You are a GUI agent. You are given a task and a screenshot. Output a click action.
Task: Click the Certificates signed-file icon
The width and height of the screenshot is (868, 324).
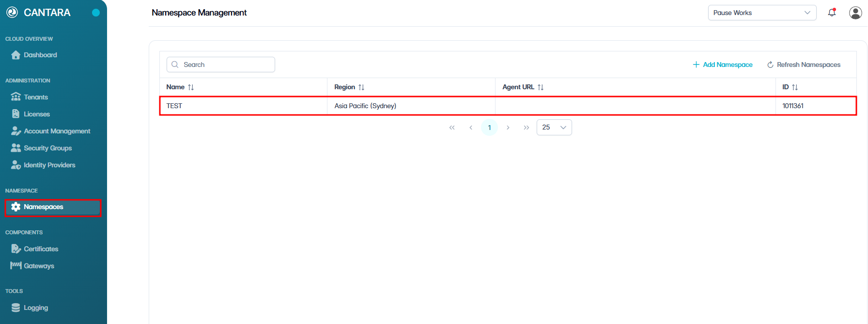point(16,249)
